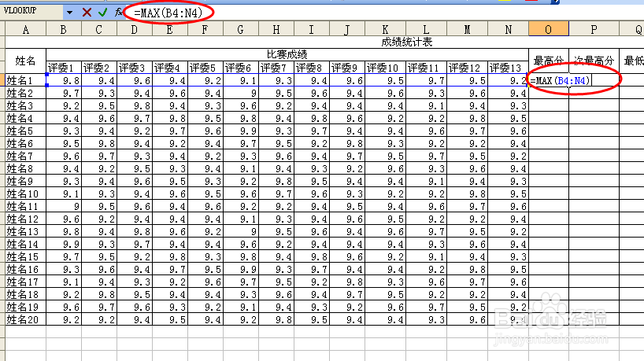Screen dimensions: 644x361
Task: Select the 姓名16 cell
Action: tap(25, 269)
